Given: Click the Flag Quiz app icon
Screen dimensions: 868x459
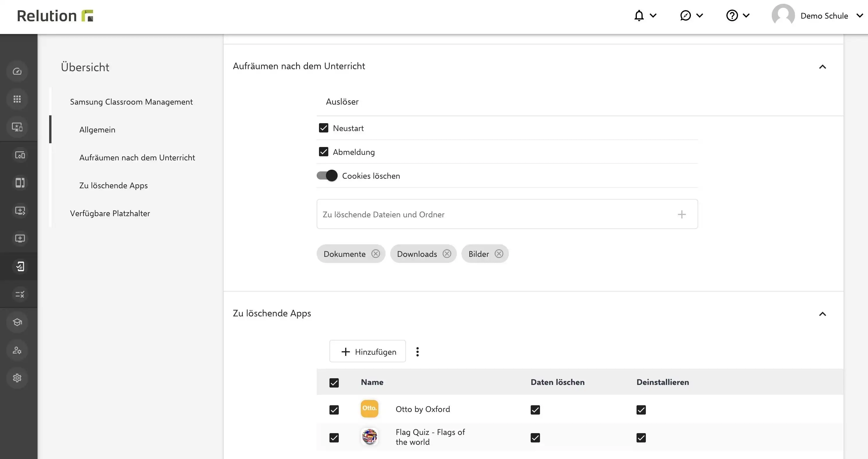Looking at the screenshot, I should pos(369,437).
